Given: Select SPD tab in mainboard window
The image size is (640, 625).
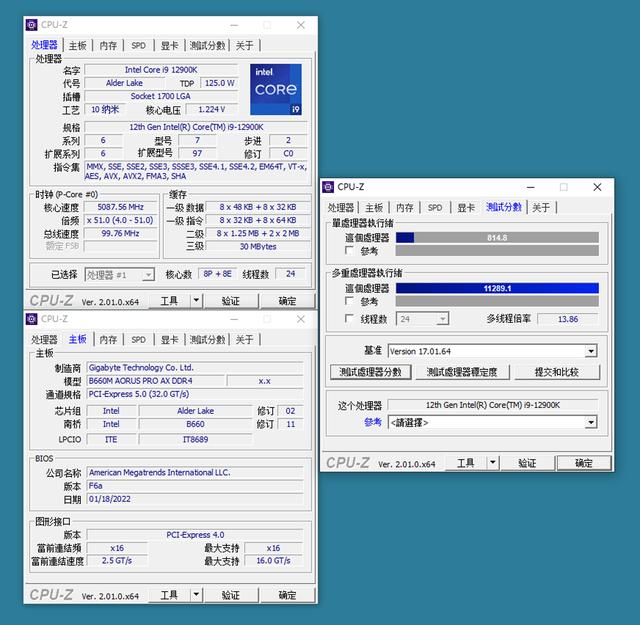Looking at the screenshot, I should click(x=138, y=340).
